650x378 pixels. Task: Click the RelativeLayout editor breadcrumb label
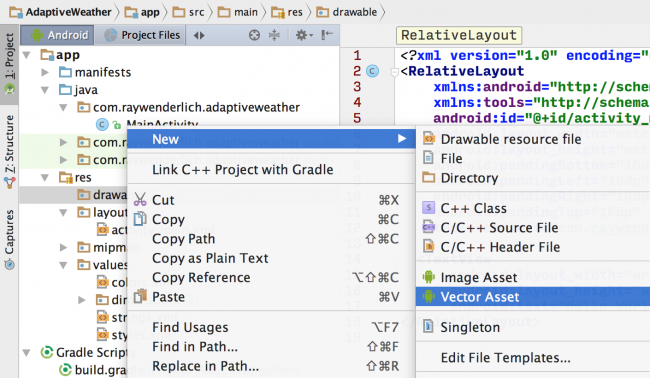coord(459,35)
